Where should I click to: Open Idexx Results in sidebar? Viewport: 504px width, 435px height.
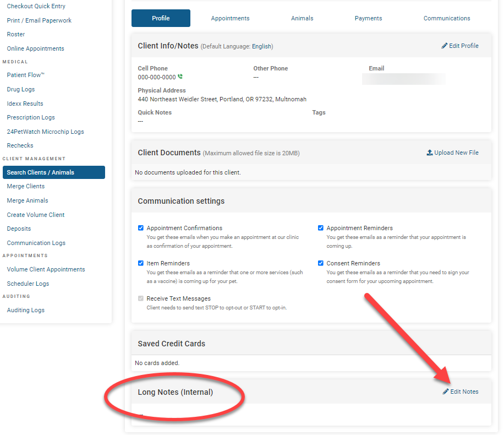(x=25, y=104)
